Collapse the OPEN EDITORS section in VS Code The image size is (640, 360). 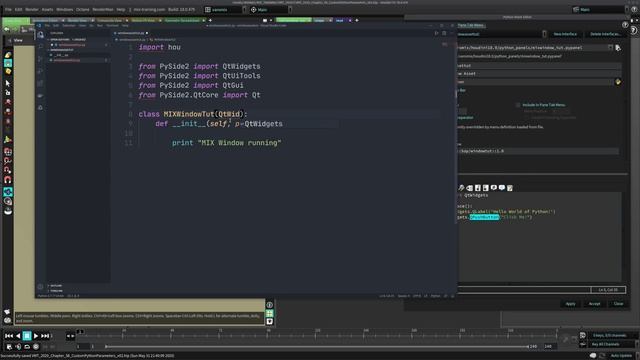coord(67,40)
